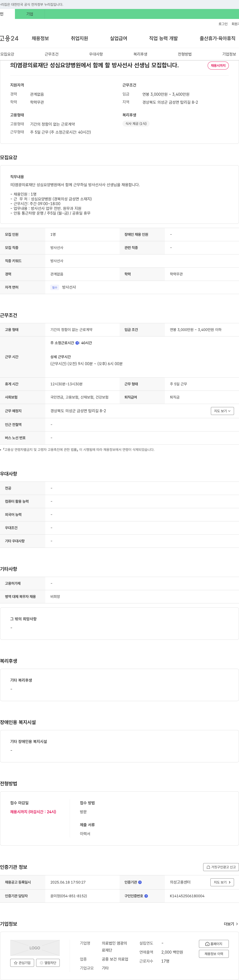Select contact 윤미정(054-851-8152)
The width and height of the screenshot is (239, 980).
[x=69, y=896]
